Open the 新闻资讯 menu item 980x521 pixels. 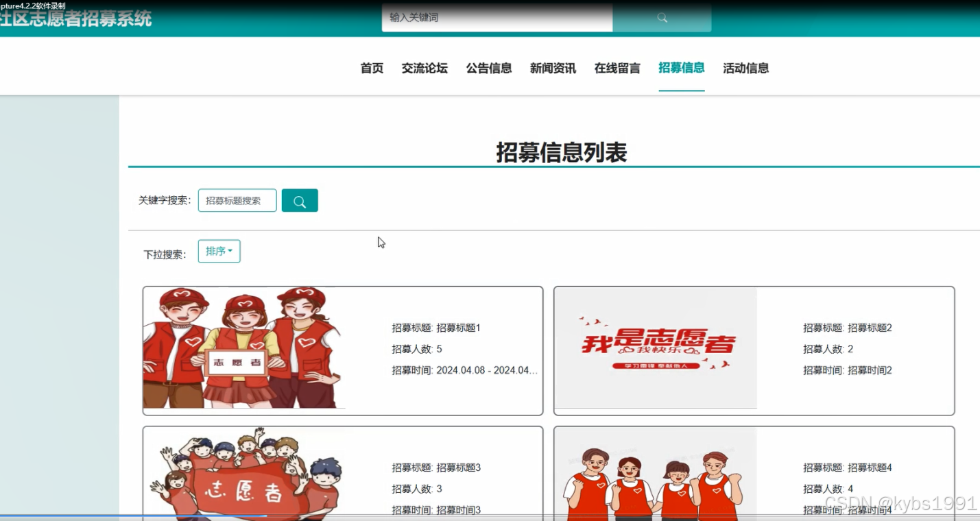point(553,68)
